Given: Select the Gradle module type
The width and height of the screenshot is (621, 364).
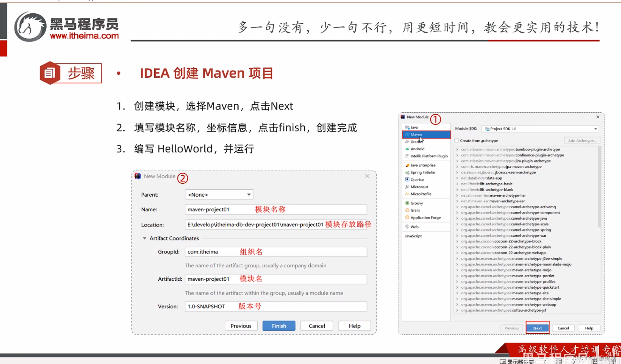Looking at the screenshot, I should (x=415, y=141).
